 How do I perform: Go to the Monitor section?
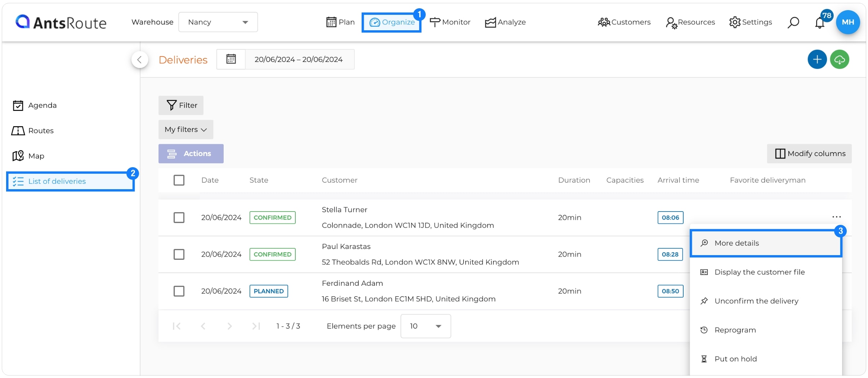pos(450,22)
